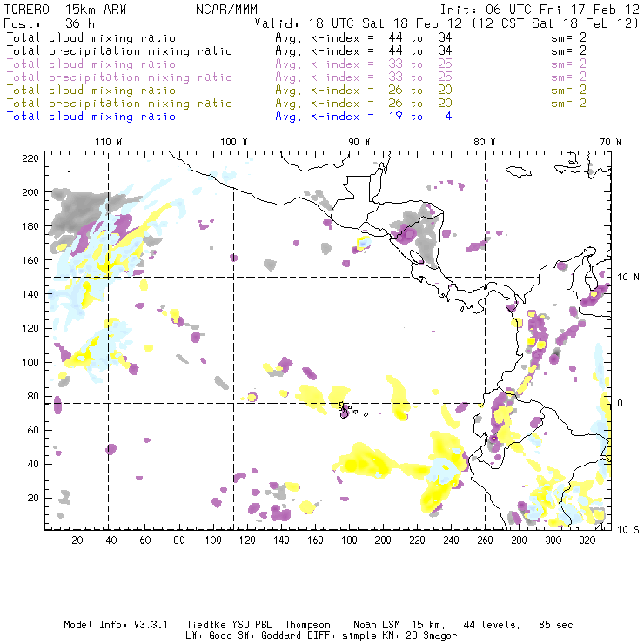This screenshot has width=644, height=644.
Task: Select blue "Total cloud mixing ratio" legend entry
Action: coord(91,117)
